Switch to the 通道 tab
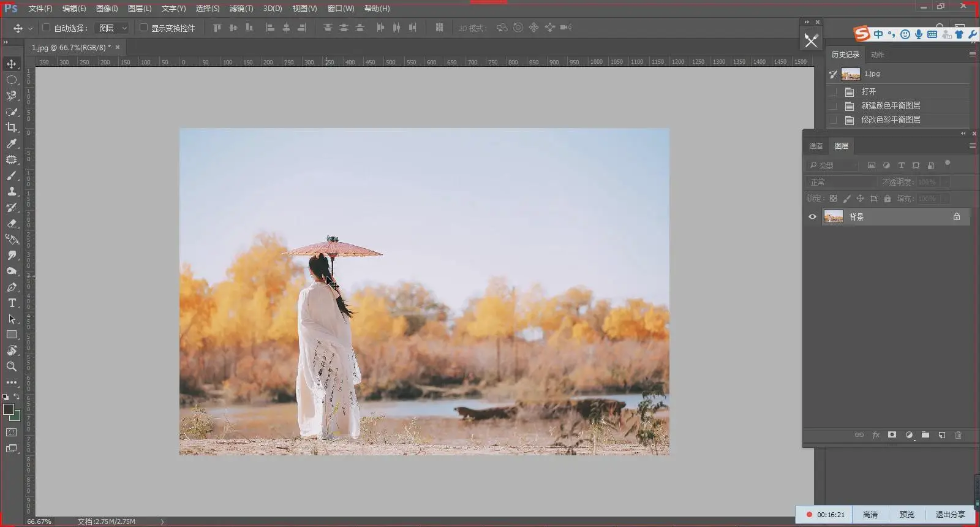The image size is (980, 527). [x=816, y=146]
